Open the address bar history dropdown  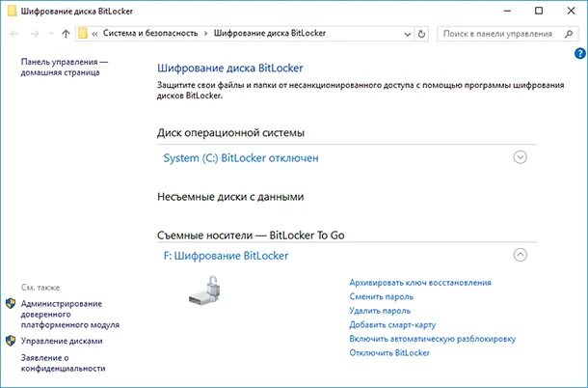[406, 34]
